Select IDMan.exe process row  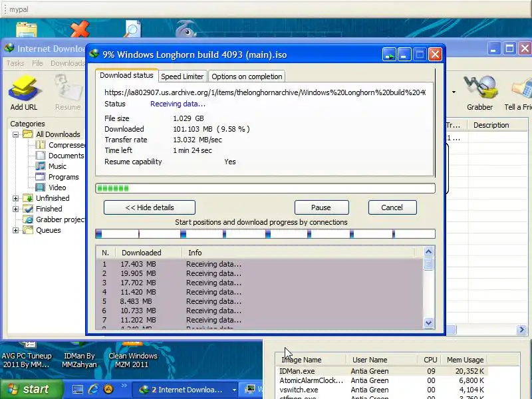[382, 371]
